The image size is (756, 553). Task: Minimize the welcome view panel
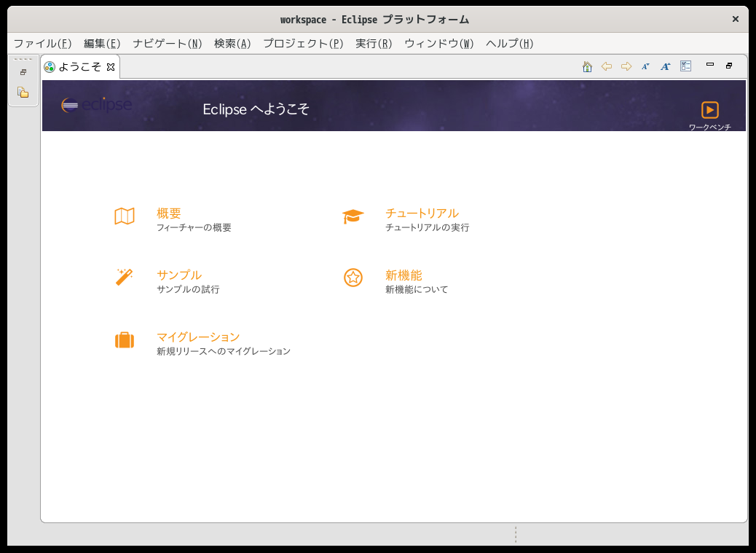(709, 65)
